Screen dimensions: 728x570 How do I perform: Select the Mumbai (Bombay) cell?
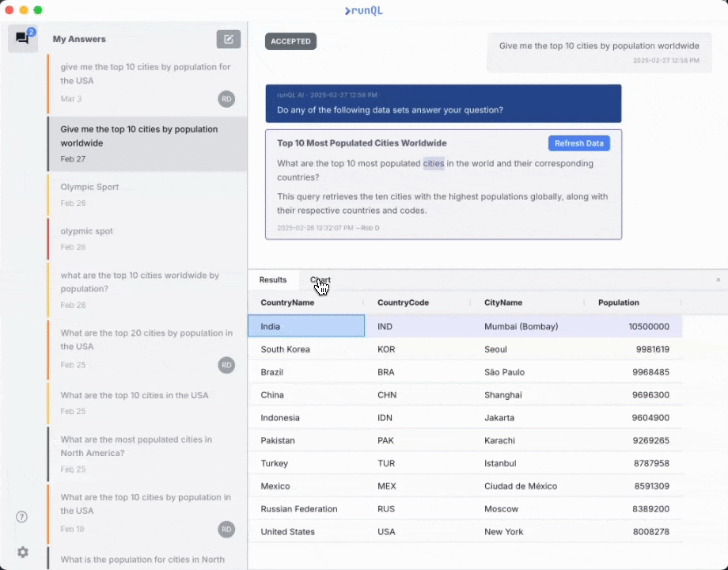pos(529,326)
